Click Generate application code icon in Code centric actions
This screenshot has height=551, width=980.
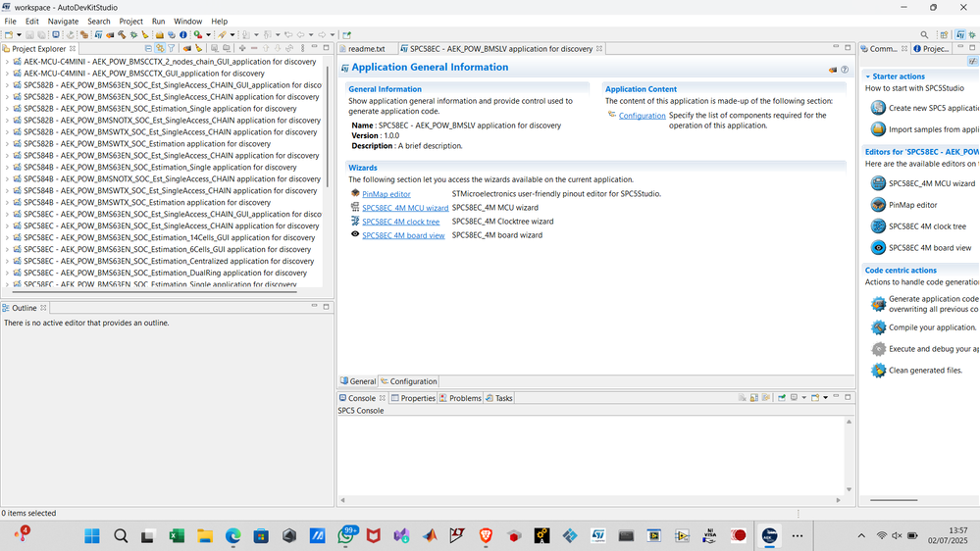tap(878, 304)
